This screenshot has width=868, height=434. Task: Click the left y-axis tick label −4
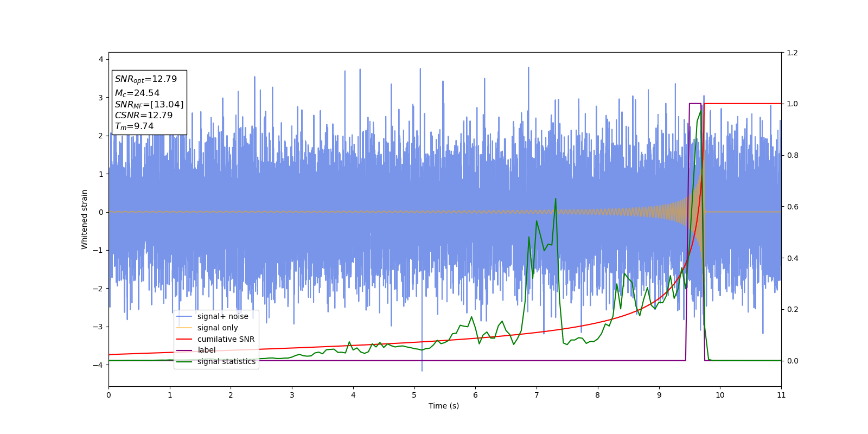click(98, 365)
